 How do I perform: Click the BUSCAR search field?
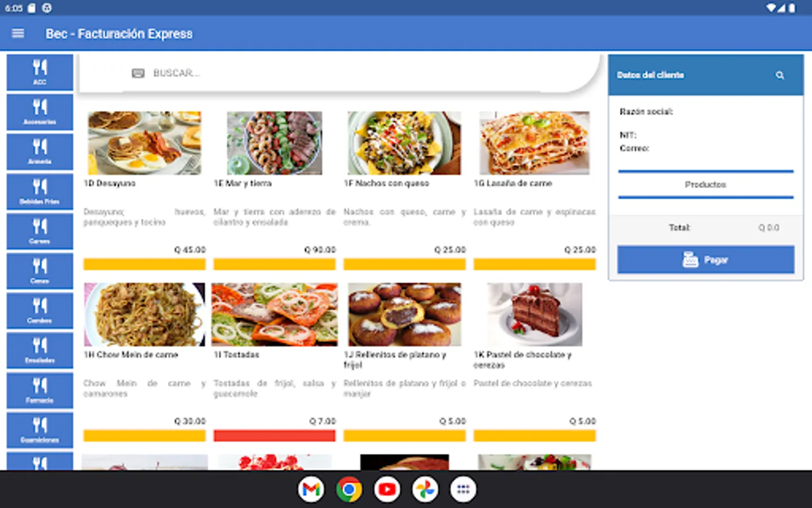pos(338,73)
